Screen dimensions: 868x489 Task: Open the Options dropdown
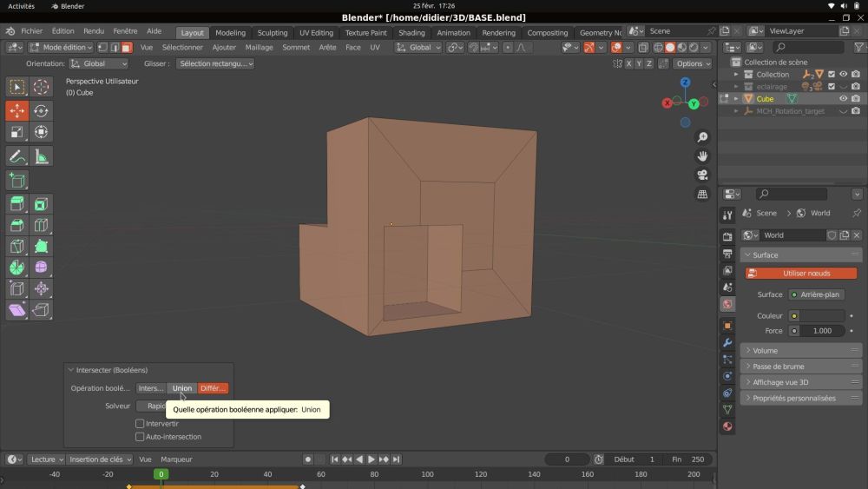(693, 63)
